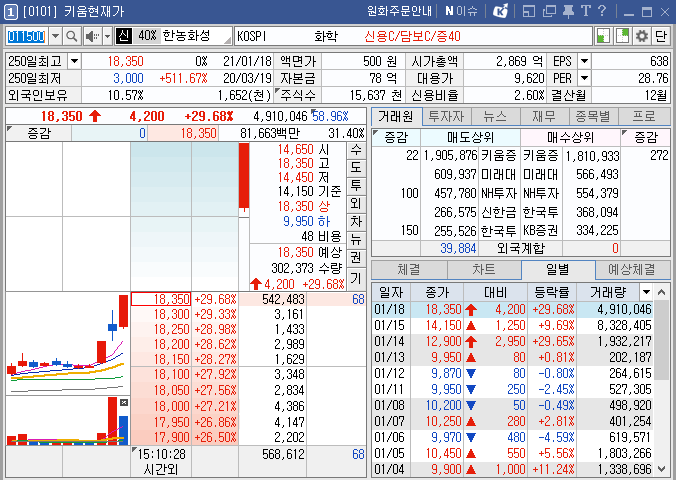Click the 주식수 label cell

[x=297, y=95]
